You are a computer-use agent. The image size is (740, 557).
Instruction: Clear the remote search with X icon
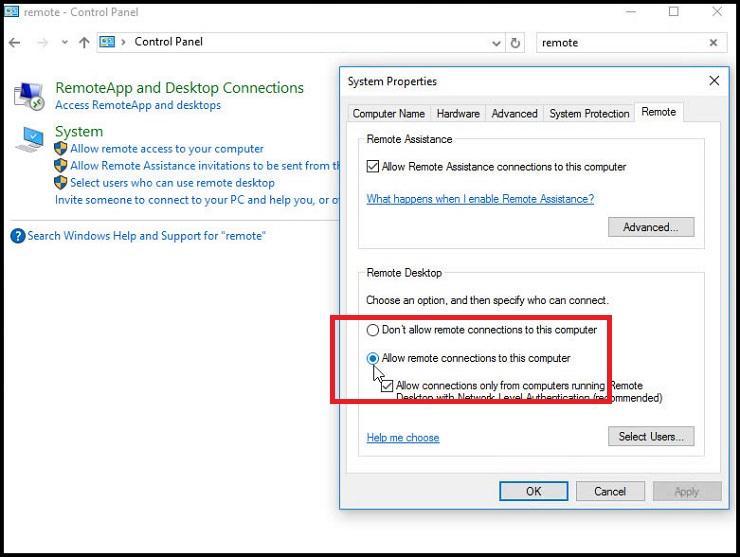pos(713,43)
